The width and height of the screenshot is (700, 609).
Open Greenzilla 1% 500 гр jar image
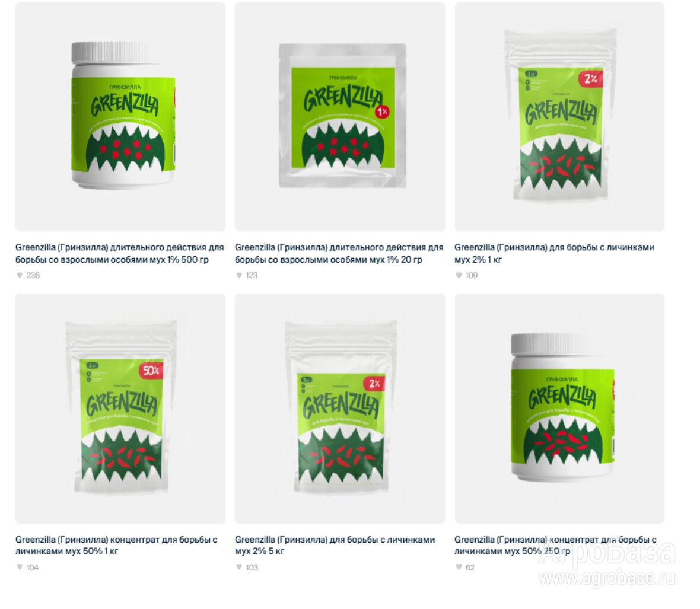(x=120, y=117)
